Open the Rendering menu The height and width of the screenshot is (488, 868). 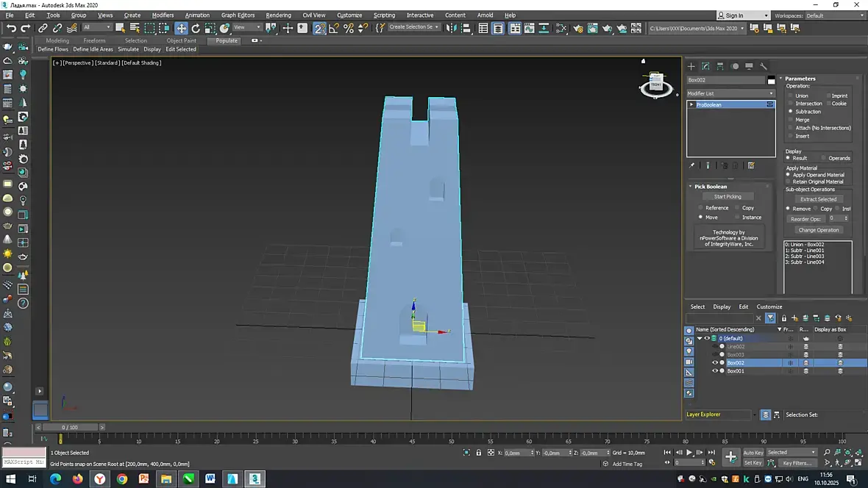tap(278, 15)
